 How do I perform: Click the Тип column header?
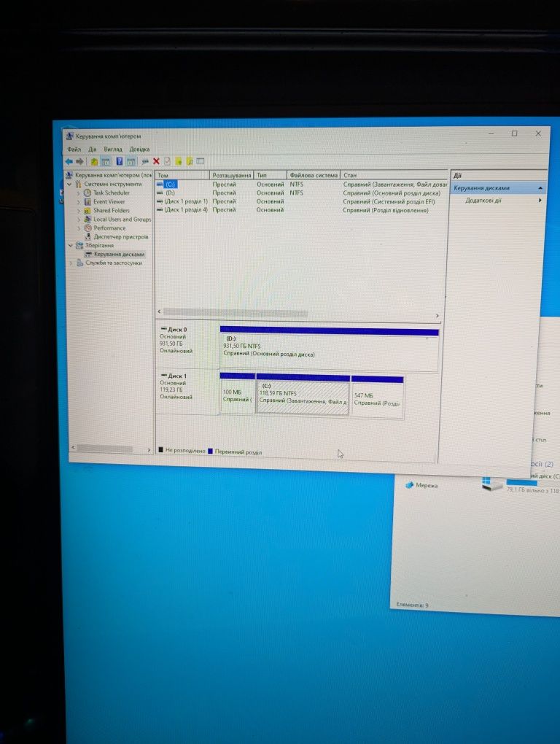pos(271,175)
